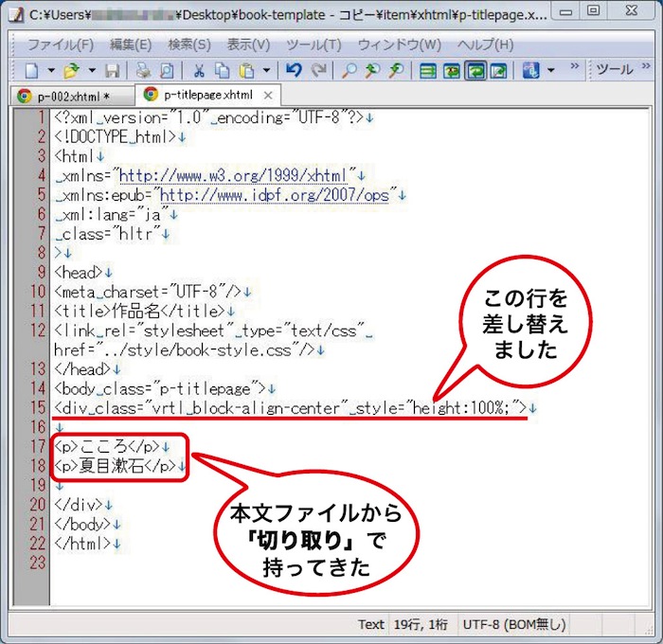This screenshot has width=663, height=644.
Task: Select wrap-by-character-count icon
Action: [452, 71]
